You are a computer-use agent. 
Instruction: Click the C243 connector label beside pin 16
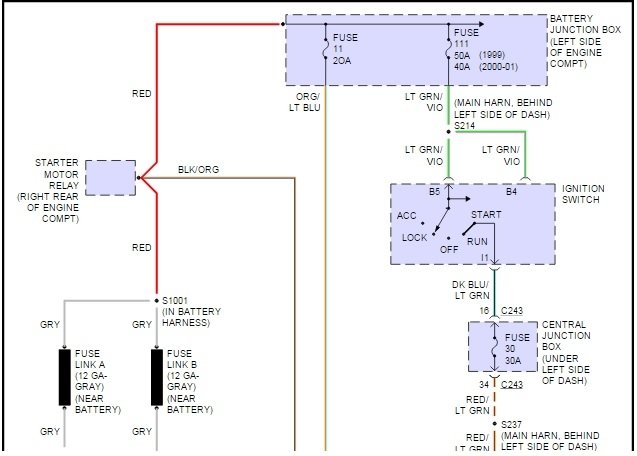pyautogui.click(x=512, y=311)
